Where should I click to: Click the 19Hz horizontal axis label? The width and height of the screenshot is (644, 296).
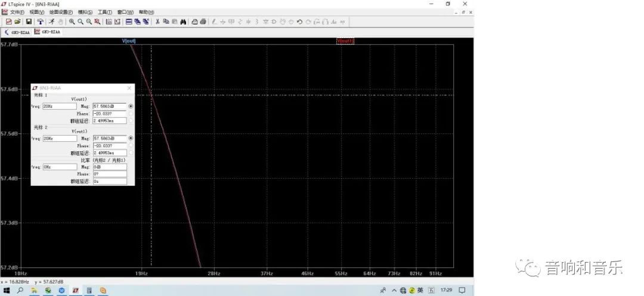coord(141,273)
